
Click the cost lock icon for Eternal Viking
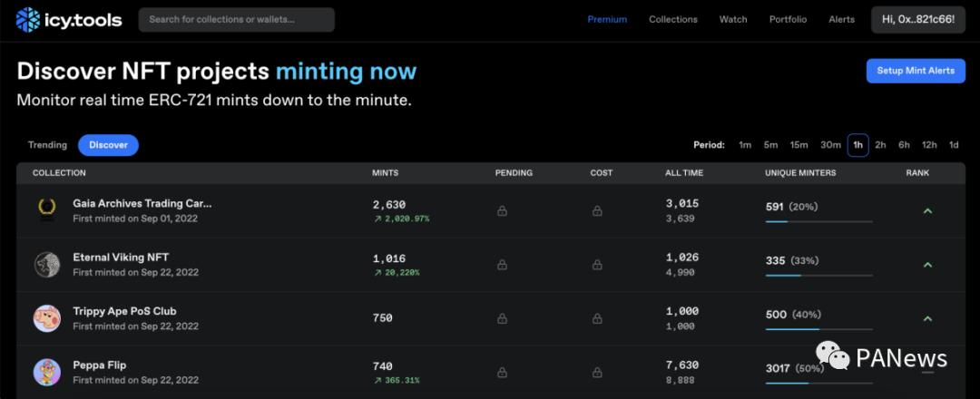click(x=597, y=265)
